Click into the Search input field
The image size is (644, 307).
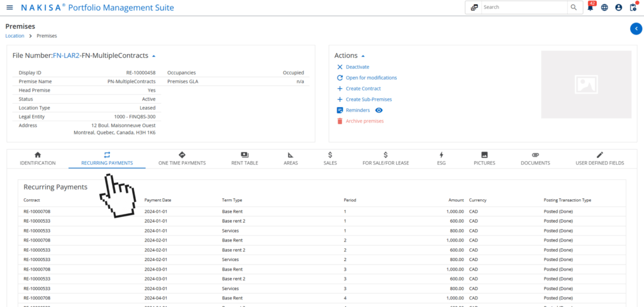[x=523, y=8]
